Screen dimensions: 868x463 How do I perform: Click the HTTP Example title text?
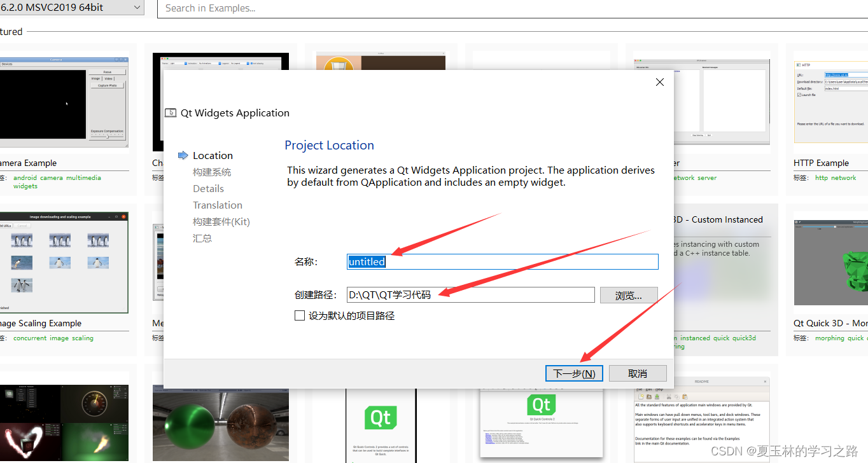coord(821,163)
